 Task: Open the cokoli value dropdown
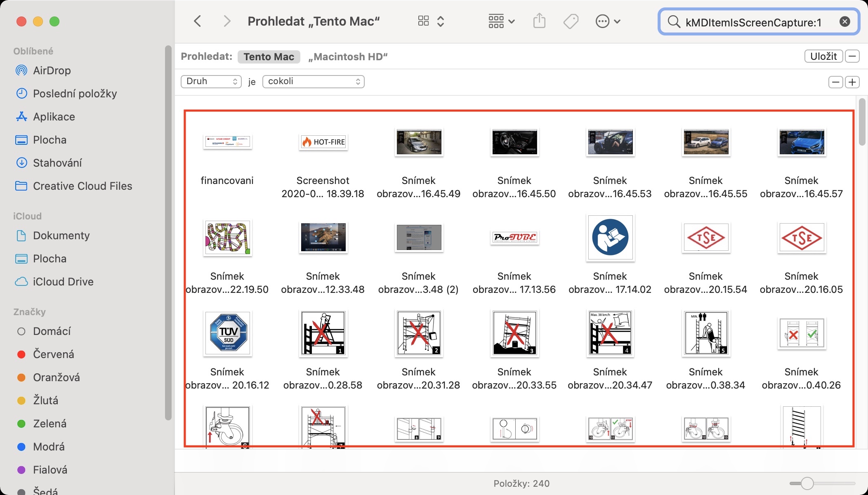click(x=313, y=81)
